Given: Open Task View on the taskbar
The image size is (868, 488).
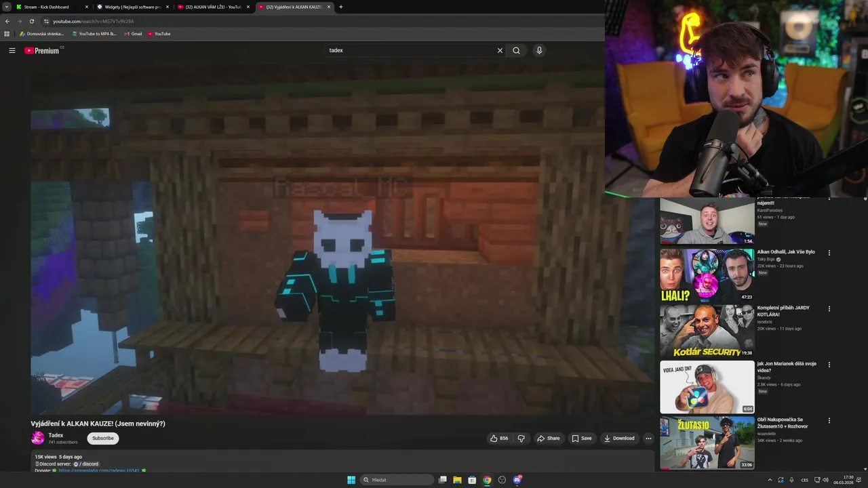Looking at the screenshot, I should (x=443, y=480).
